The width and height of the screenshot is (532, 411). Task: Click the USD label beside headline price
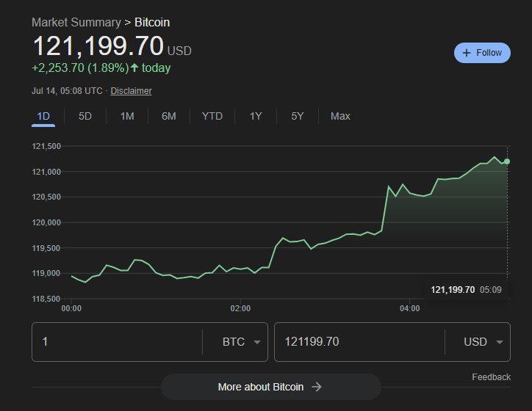(x=179, y=51)
